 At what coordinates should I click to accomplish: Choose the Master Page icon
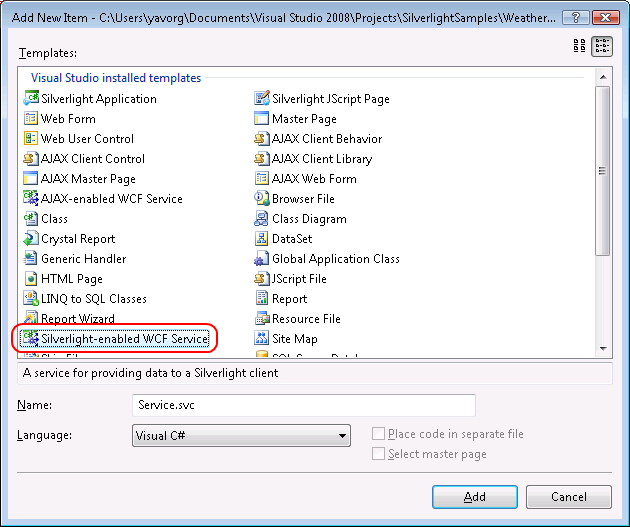(x=262, y=118)
